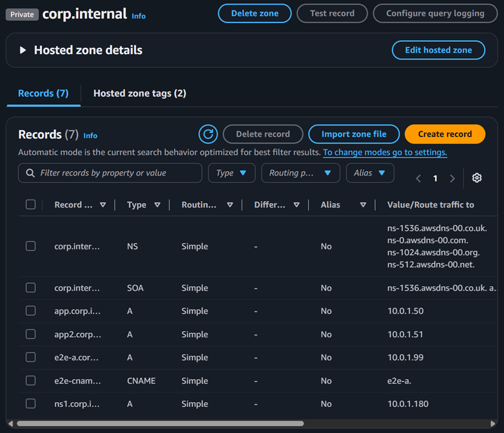This screenshot has width=504, height=433.
Task: Open the Routing policy filter dropdown
Action: coord(300,173)
